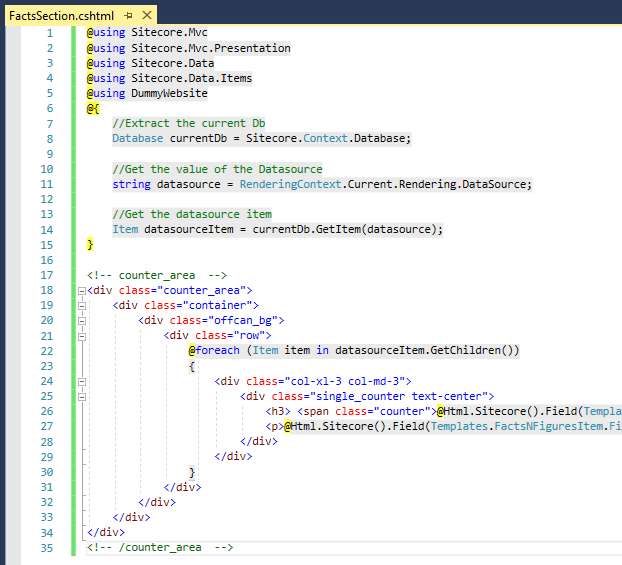Image resolution: width=622 pixels, height=565 pixels.
Task: Collapse the offcan_bg div on line 20
Action: [x=82, y=320]
